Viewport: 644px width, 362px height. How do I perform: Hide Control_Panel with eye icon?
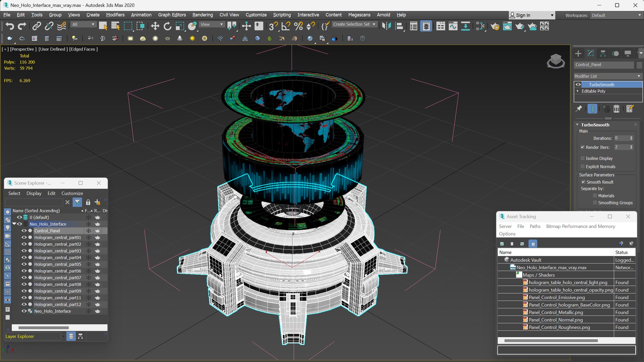pos(24,231)
